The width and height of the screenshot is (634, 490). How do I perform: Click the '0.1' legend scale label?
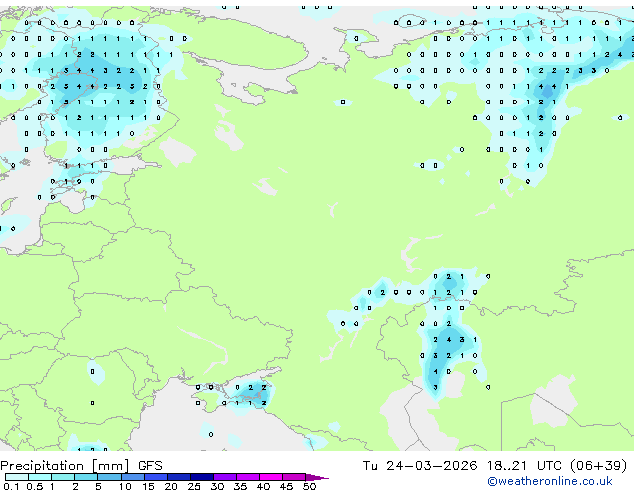pyautogui.click(x=11, y=486)
